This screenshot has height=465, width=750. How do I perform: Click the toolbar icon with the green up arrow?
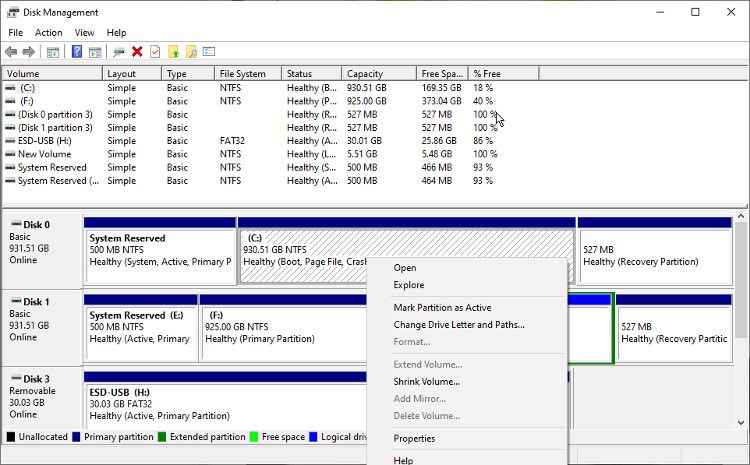(x=173, y=52)
